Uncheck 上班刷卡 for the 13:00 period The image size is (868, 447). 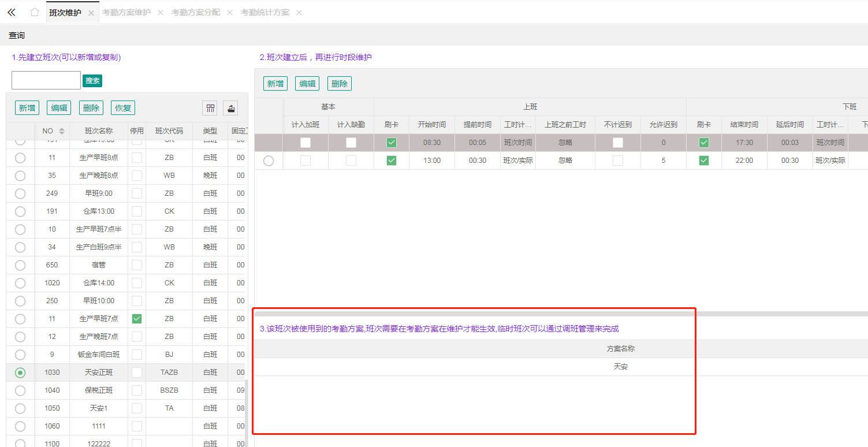point(392,161)
